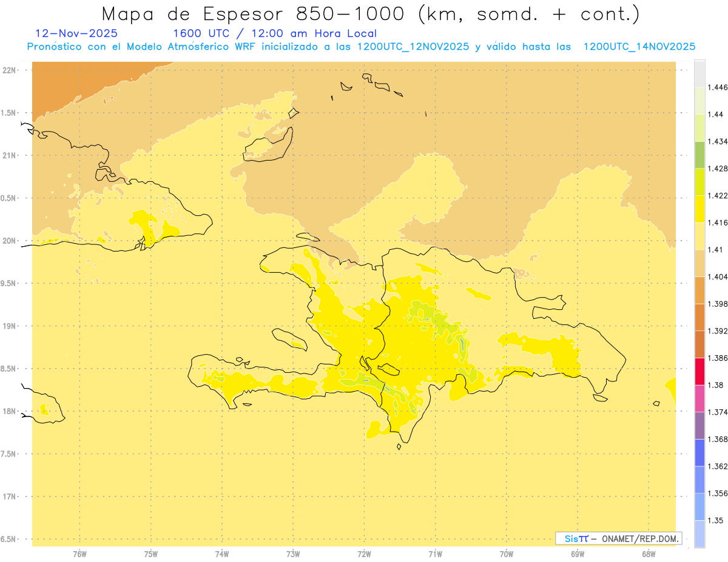Click the colorbar value '1.44'
The image size is (728, 562).
pyautogui.click(x=716, y=115)
